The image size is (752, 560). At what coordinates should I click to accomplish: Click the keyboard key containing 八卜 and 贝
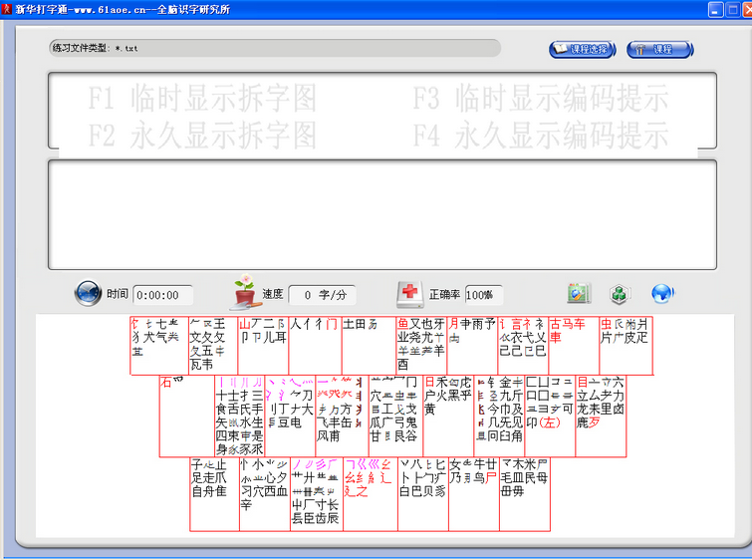point(423,494)
